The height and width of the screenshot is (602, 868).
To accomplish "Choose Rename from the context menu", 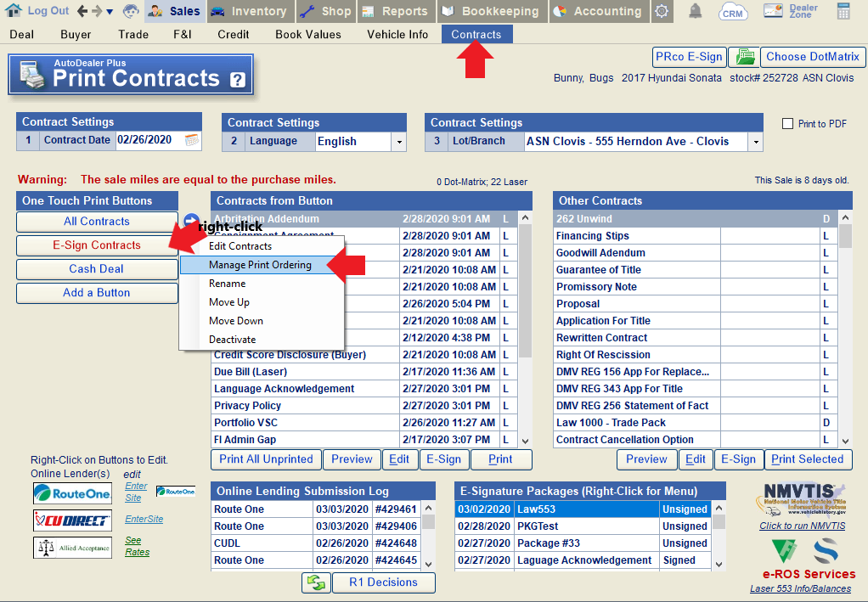I will [x=262, y=284].
